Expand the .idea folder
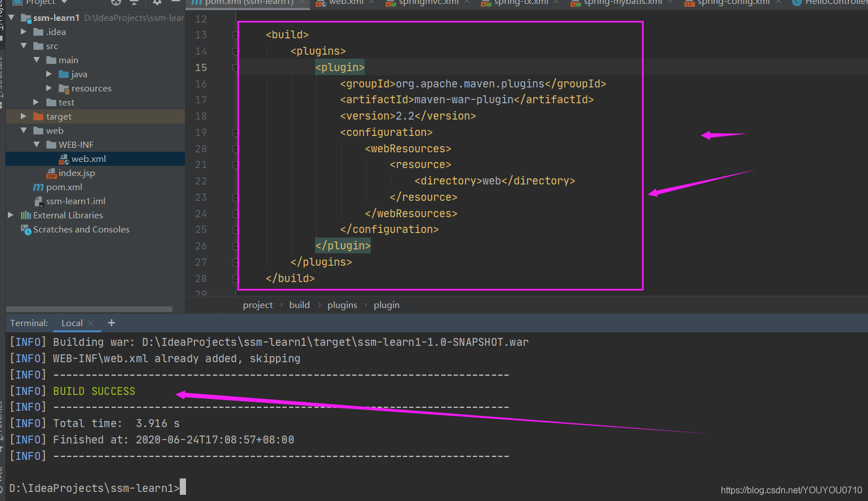 24,32
